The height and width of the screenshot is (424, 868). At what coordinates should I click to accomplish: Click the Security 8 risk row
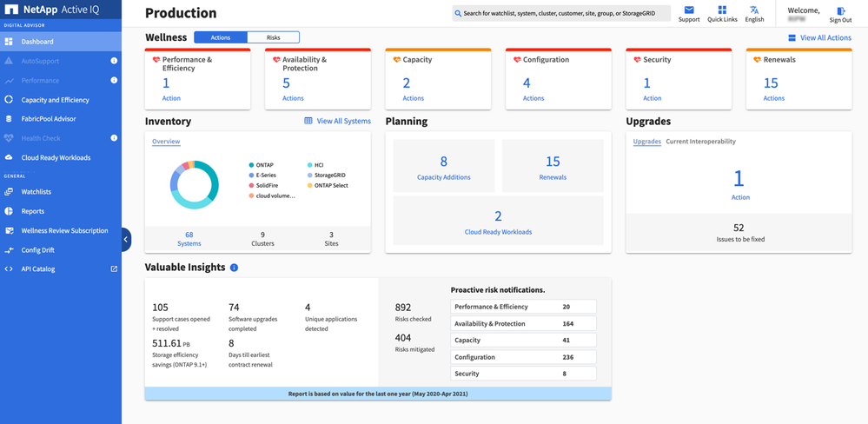pos(524,374)
